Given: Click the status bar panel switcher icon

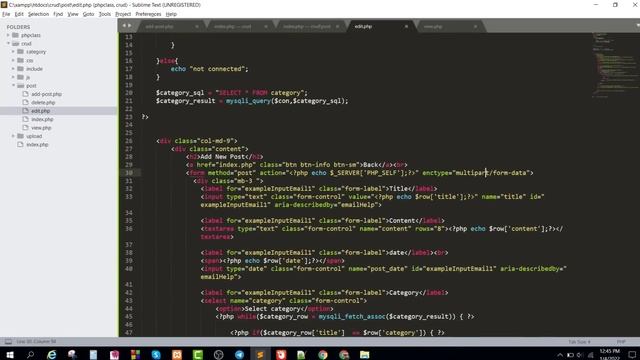Looking at the screenshot, I should point(8,341).
